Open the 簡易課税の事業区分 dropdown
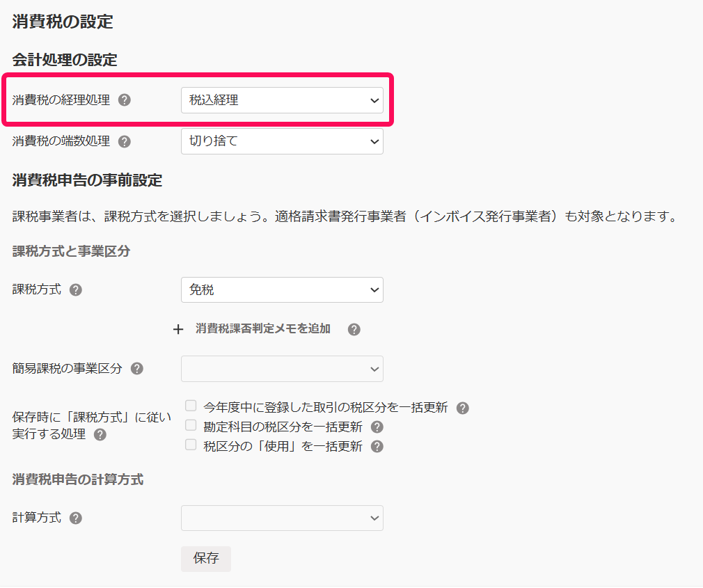The height and width of the screenshot is (588, 703). point(282,369)
